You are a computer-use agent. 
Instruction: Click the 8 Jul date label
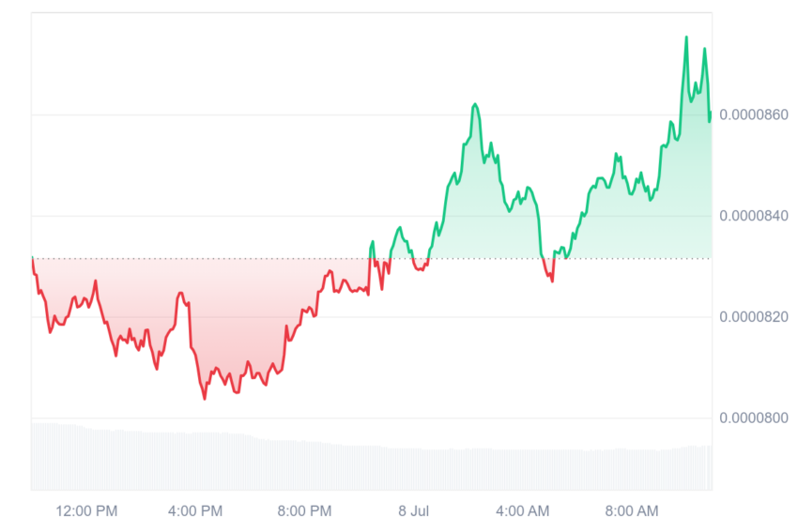pyautogui.click(x=413, y=510)
